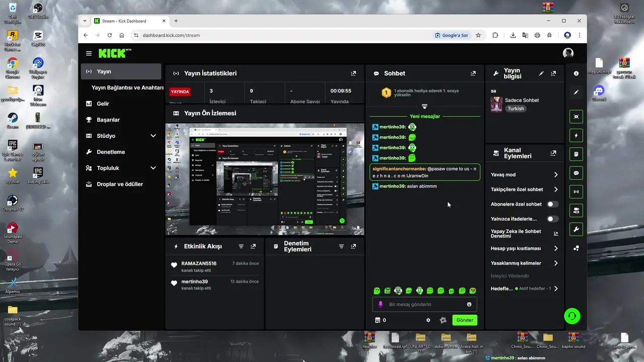Screen dimensions: 644x362
Task: Switch to the Stream - Kick Dashboard tab
Action: pos(130,21)
